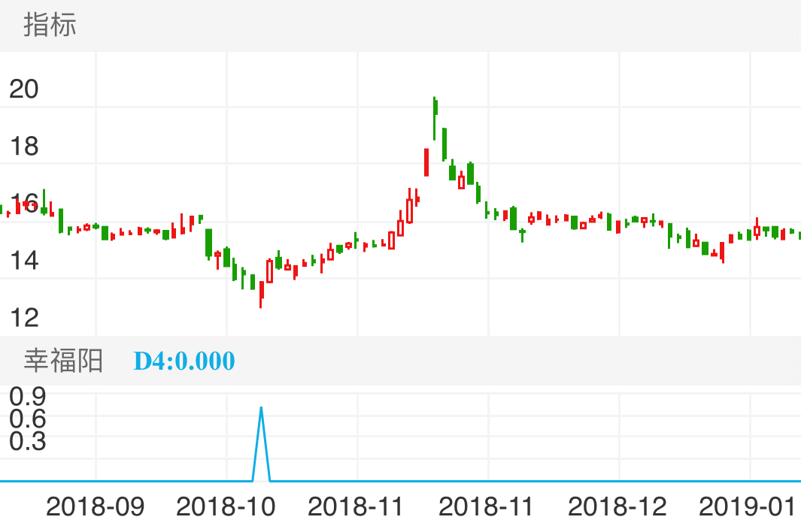Open the 指标 indicator menu
Viewport: 801px width, 532px height.
tap(47, 26)
